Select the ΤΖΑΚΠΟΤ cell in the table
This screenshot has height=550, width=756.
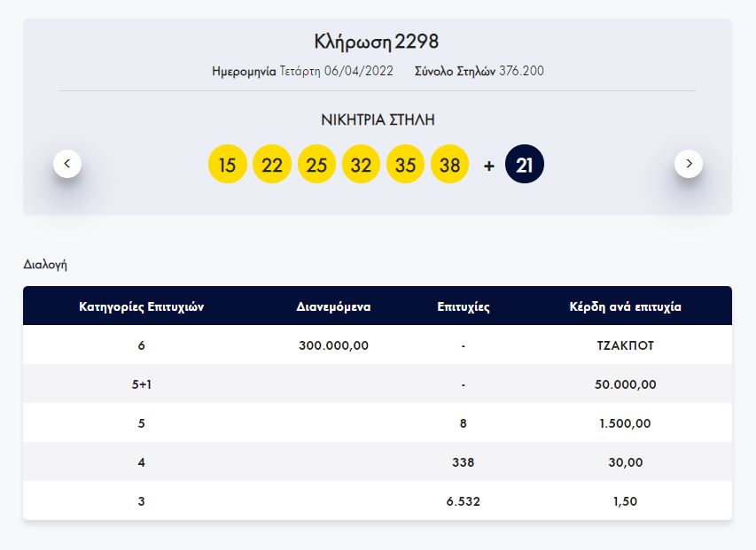click(x=625, y=345)
